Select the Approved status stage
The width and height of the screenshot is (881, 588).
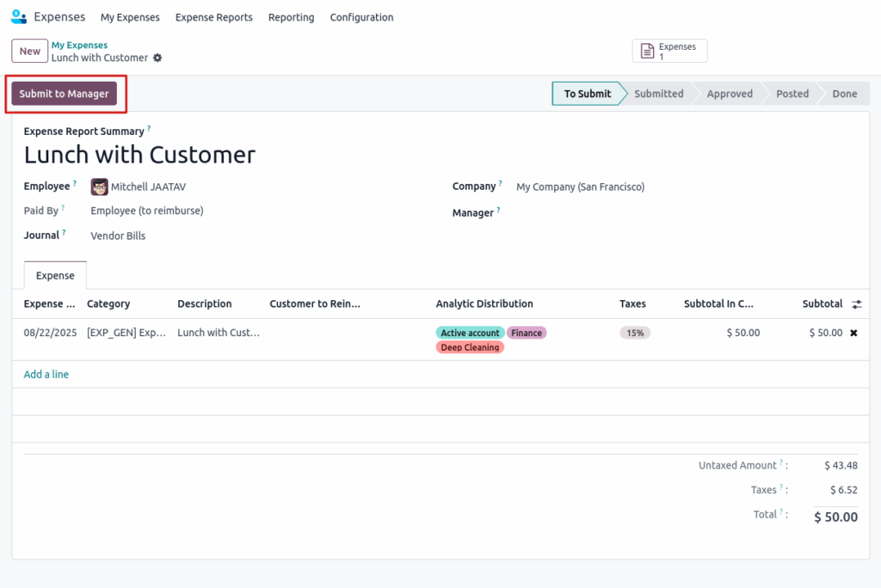click(x=729, y=94)
